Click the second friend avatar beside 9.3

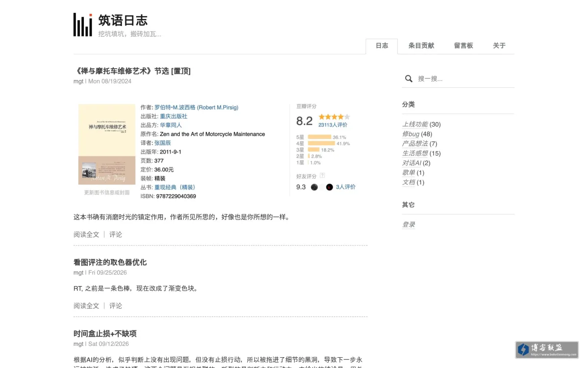point(329,187)
